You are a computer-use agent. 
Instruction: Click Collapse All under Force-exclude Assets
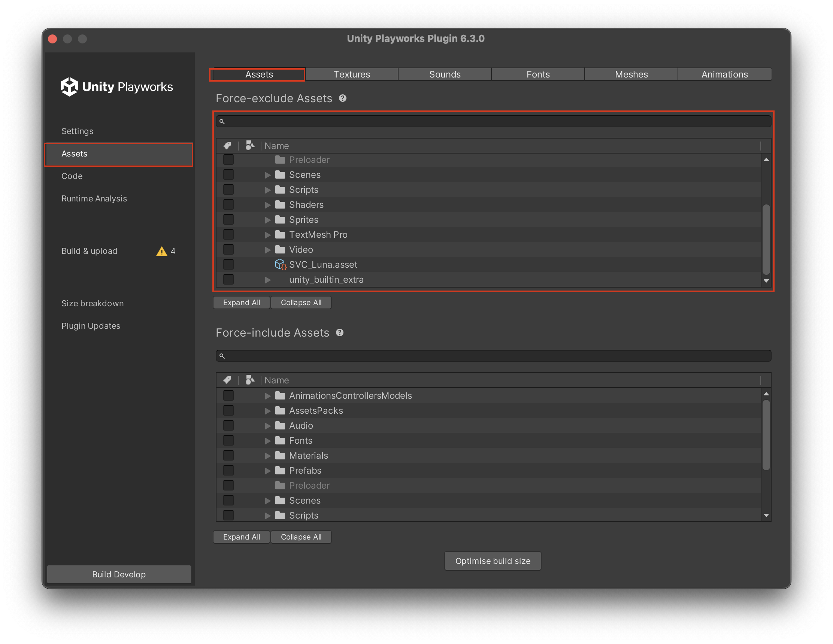[x=301, y=303]
